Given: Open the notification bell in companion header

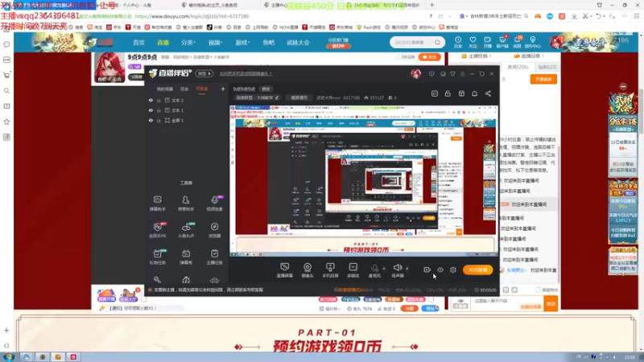Looking at the screenshot, I should (474, 93).
